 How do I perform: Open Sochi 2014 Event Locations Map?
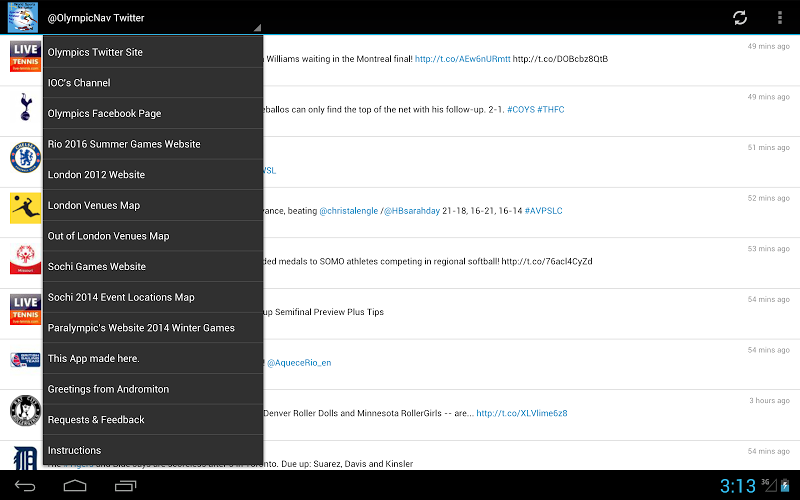(153, 297)
